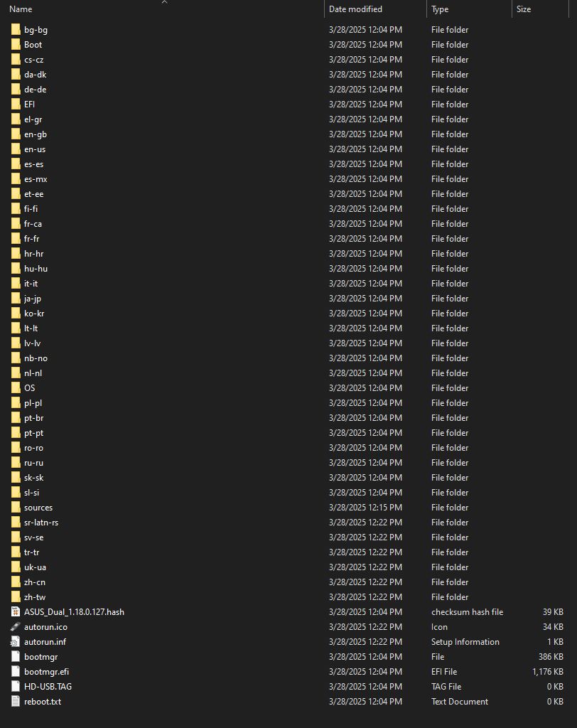577x728 pixels.
Task: Select the Boot folder icon
Action: click(x=16, y=45)
